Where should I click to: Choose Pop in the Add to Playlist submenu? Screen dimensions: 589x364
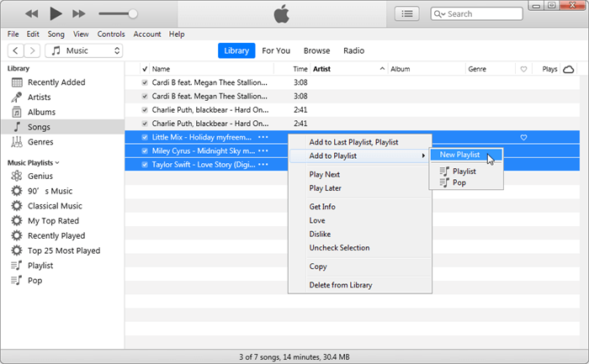point(466,182)
